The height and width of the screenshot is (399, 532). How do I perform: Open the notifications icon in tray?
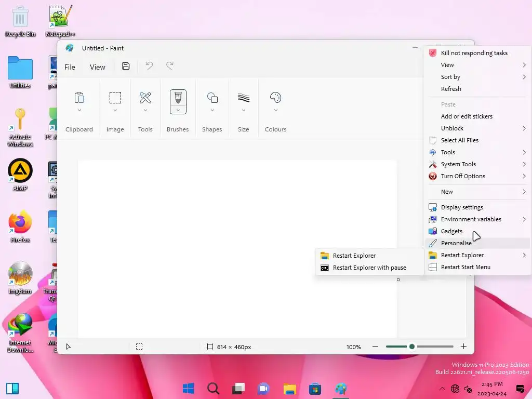click(520, 389)
